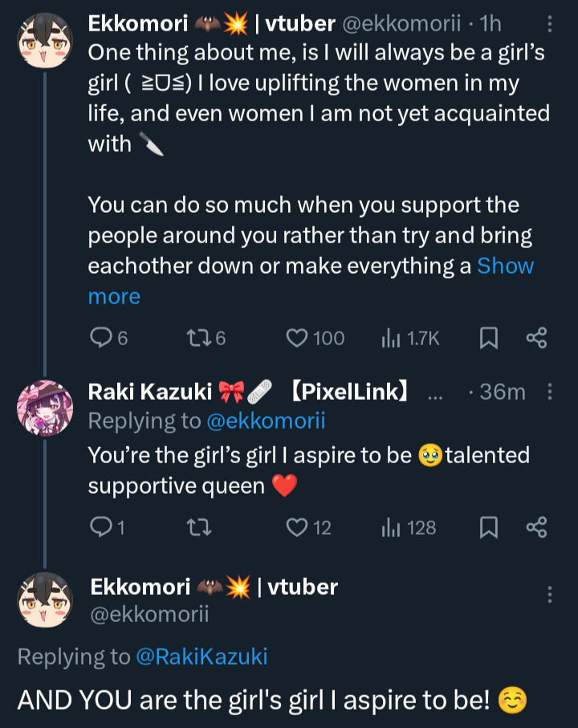Expand tweet with Show more link
578x728 pixels.
click(x=505, y=266)
